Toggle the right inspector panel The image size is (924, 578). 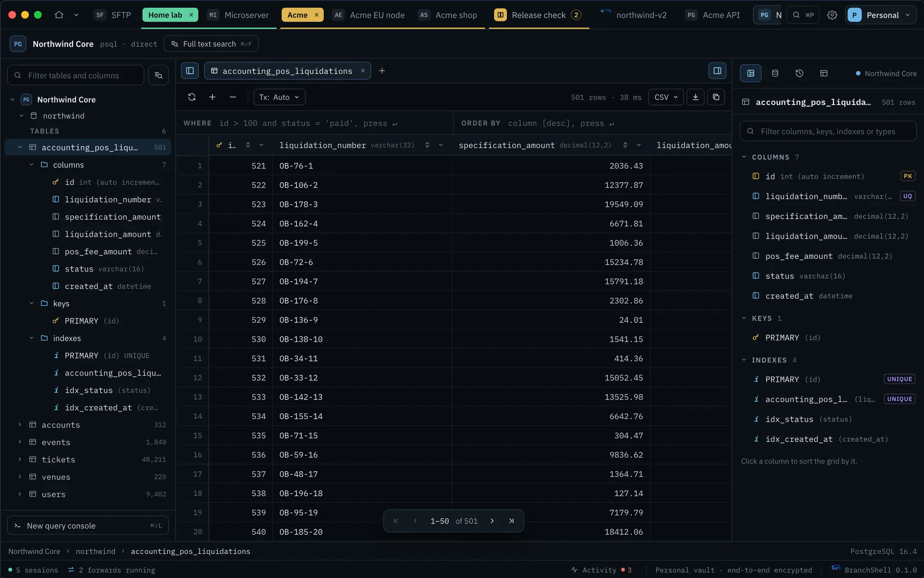pyautogui.click(x=717, y=71)
